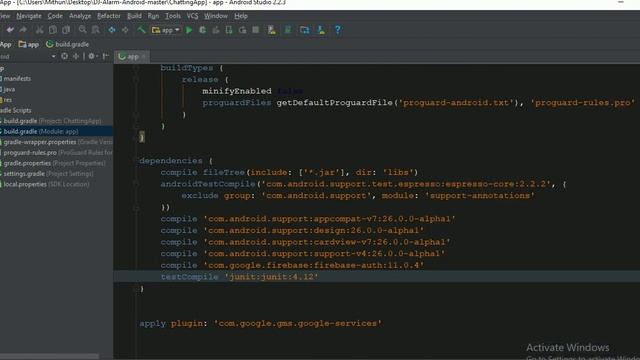Image resolution: width=640 pixels, height=360 pixels.
Task: Run the app with the green play button
Action: pyautogui.click(x=189, y=30)
